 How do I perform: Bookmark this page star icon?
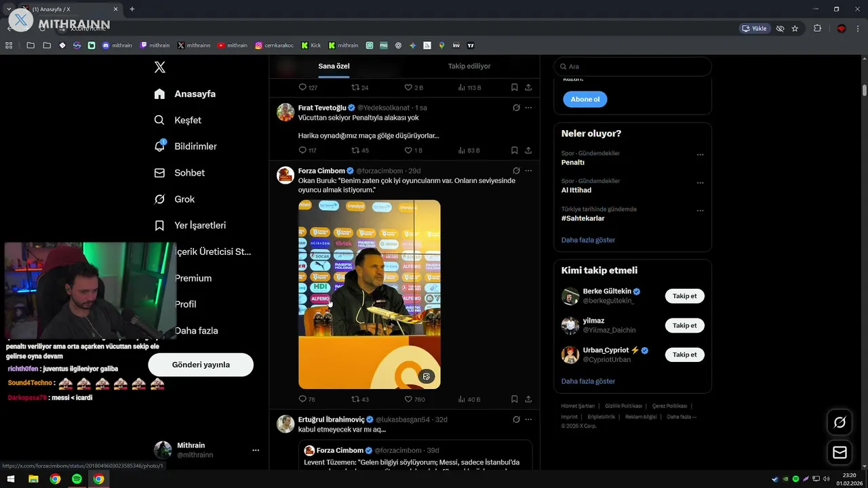(x=795, y=28)
